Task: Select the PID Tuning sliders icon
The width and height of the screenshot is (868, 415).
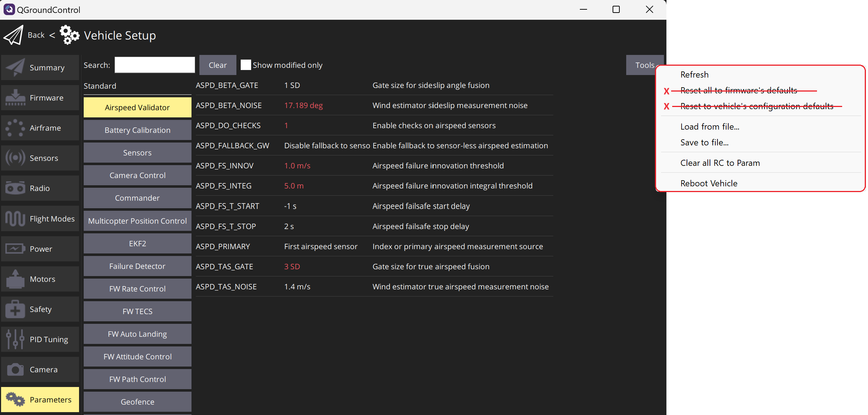Action: click(15, 339)
